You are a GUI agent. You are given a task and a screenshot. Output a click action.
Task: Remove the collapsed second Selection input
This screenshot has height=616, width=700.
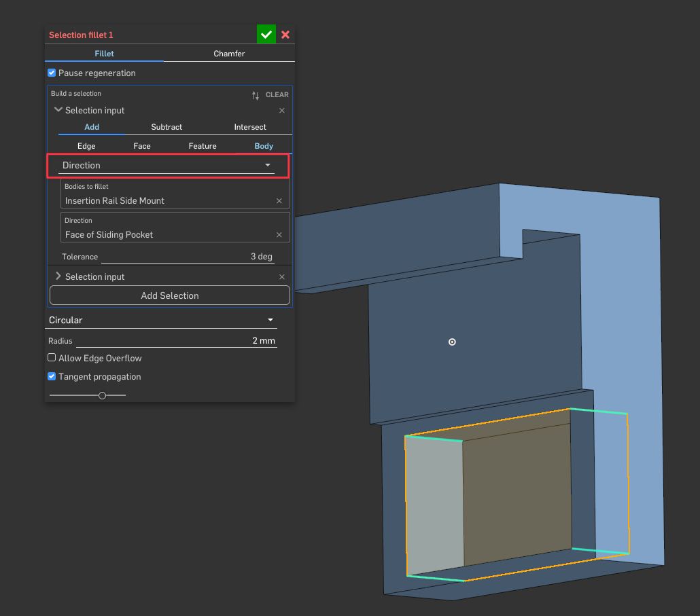coord(282,277)
